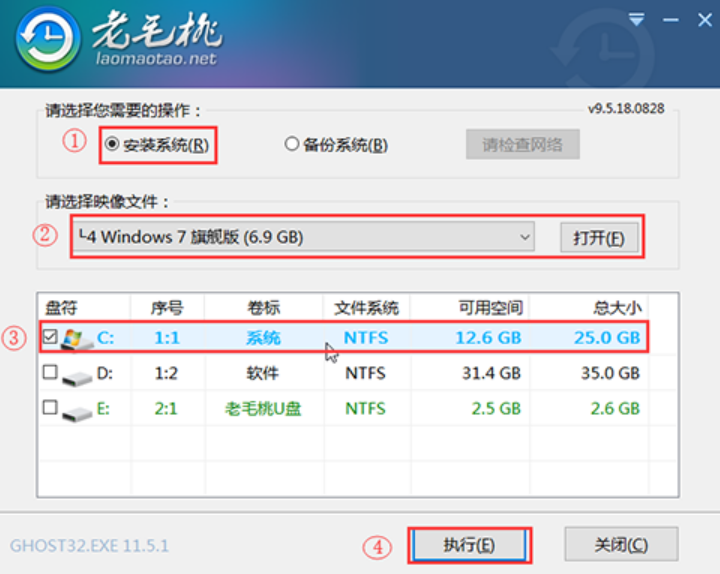Click the D: drive disk icon
This screenshot has width=720, height=574.
(75, 374)
